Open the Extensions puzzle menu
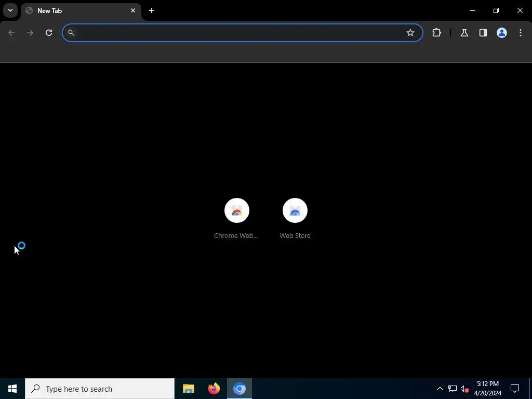 [436, 33]
